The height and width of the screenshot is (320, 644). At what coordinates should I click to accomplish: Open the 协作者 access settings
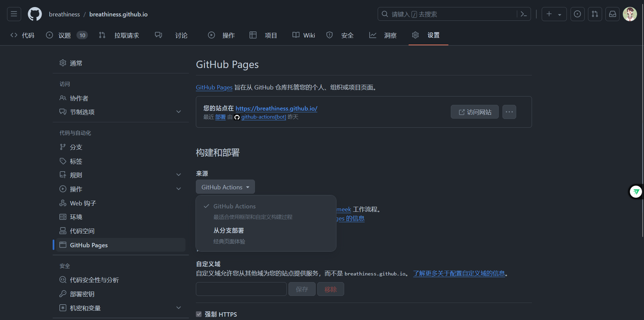tap(79, 98)
